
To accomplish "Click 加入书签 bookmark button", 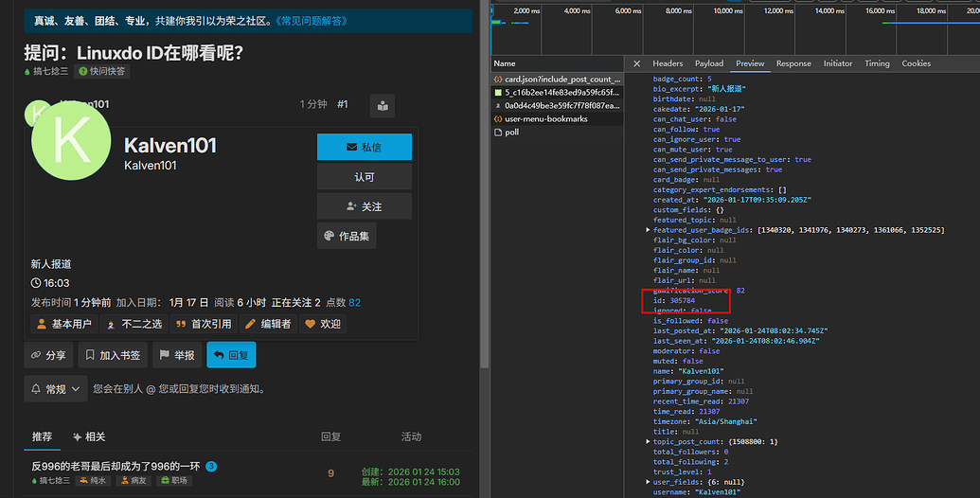I will (113, 355).
